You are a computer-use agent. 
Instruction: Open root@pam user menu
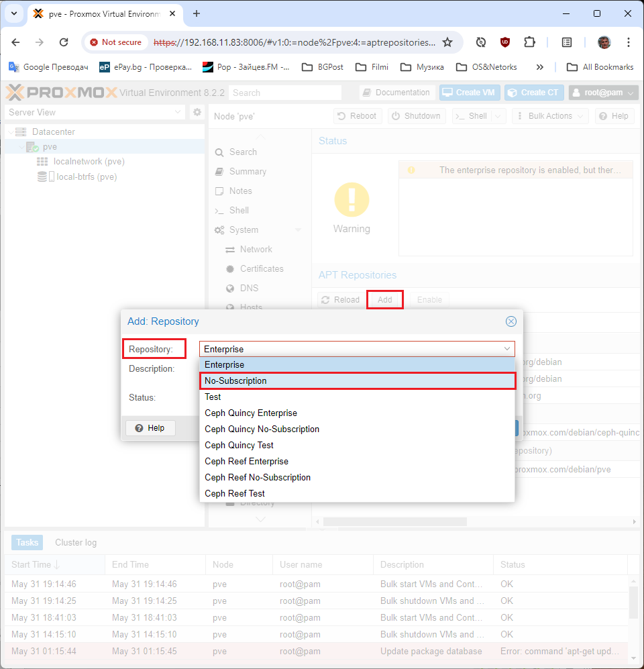point(603,93)
